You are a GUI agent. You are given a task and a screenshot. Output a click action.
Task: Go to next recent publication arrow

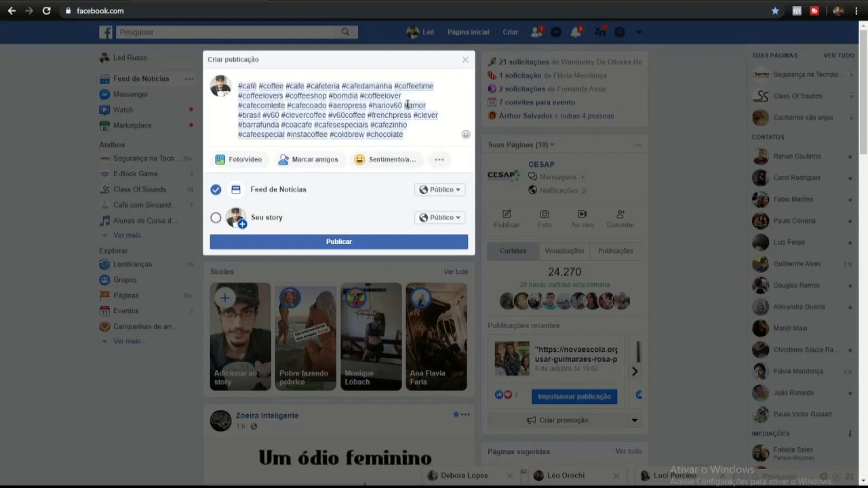point(635,371)
